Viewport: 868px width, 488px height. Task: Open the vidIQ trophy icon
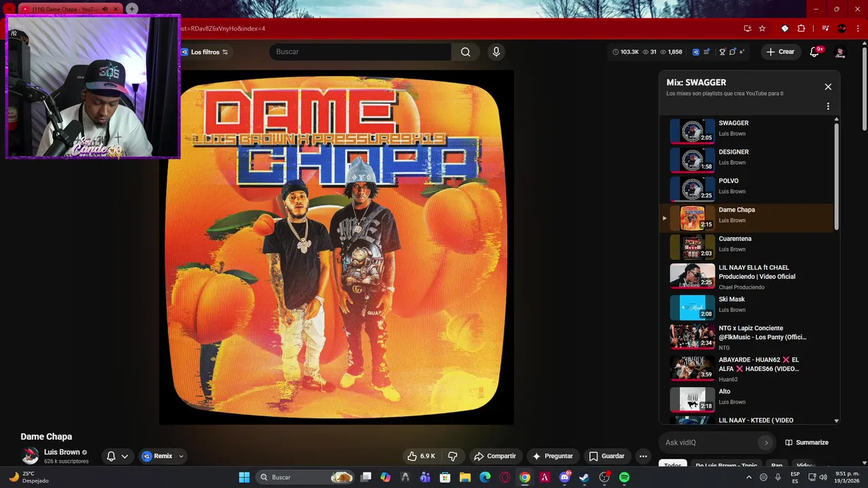pyautogui.click(x=722, y=52)
